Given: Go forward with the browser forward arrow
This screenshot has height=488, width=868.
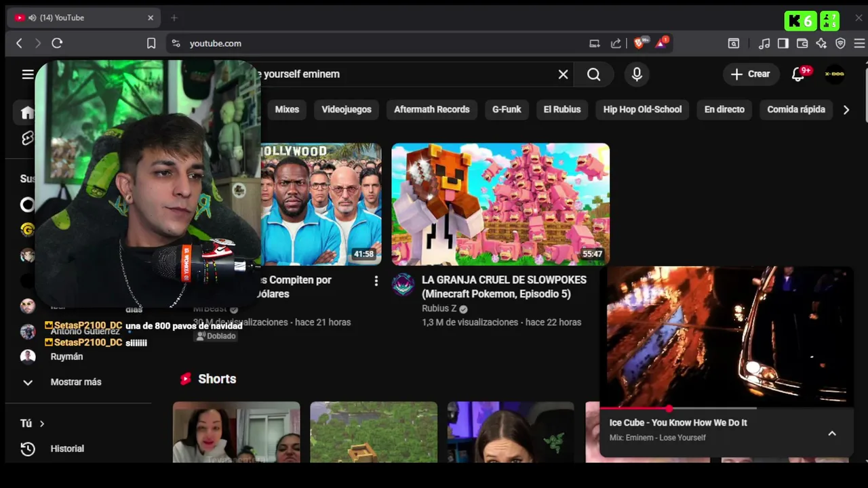Looking at the screenshot, I should [38, 43].
